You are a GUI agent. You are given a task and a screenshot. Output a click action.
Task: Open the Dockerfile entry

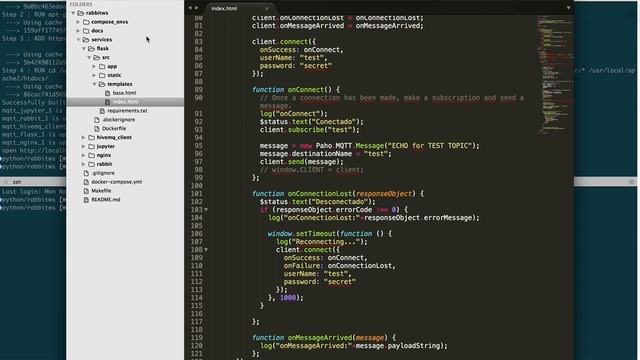point(114,129)
